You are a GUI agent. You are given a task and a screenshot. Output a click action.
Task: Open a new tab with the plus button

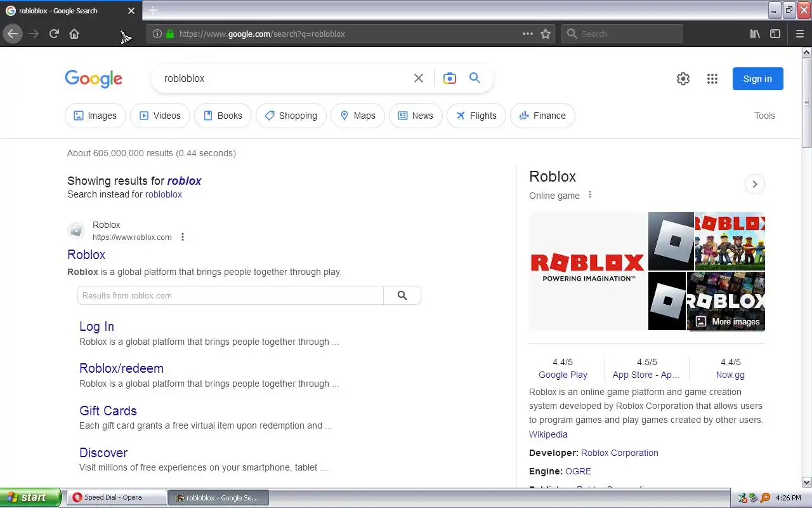point(153,10)
